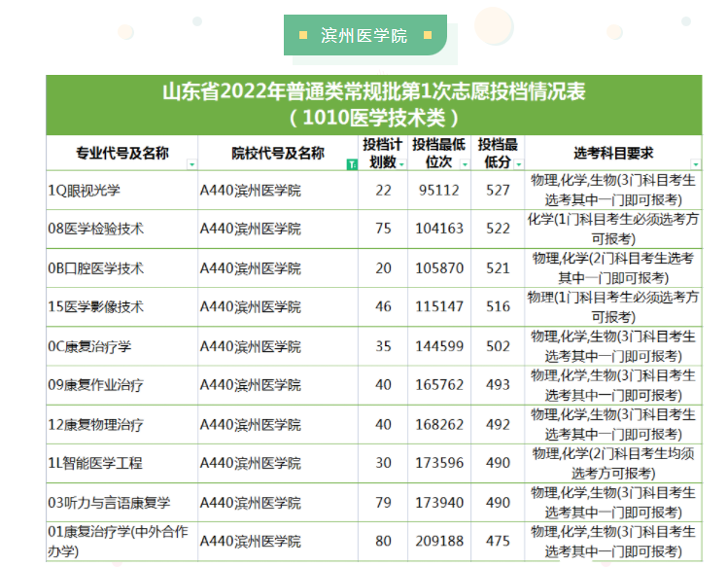Open filter dropdown for 专业代号及名称 column
The width and height of the screenshot is (728, 567).
tap(191, 164)
